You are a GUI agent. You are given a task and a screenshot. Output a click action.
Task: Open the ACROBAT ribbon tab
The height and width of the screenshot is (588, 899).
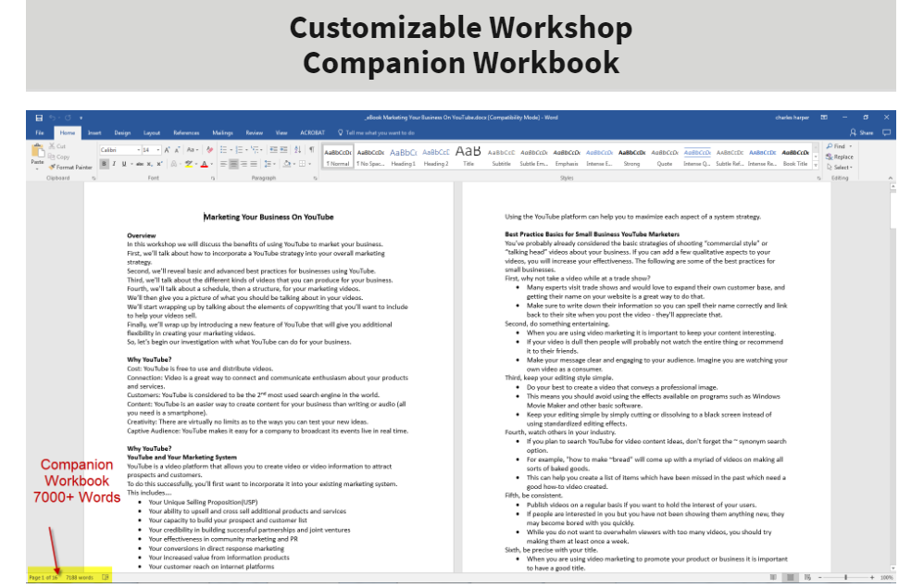coord(312,133)
